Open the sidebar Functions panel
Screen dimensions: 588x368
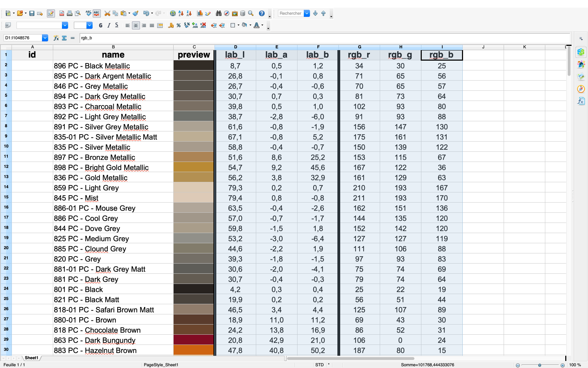point(581,101)
